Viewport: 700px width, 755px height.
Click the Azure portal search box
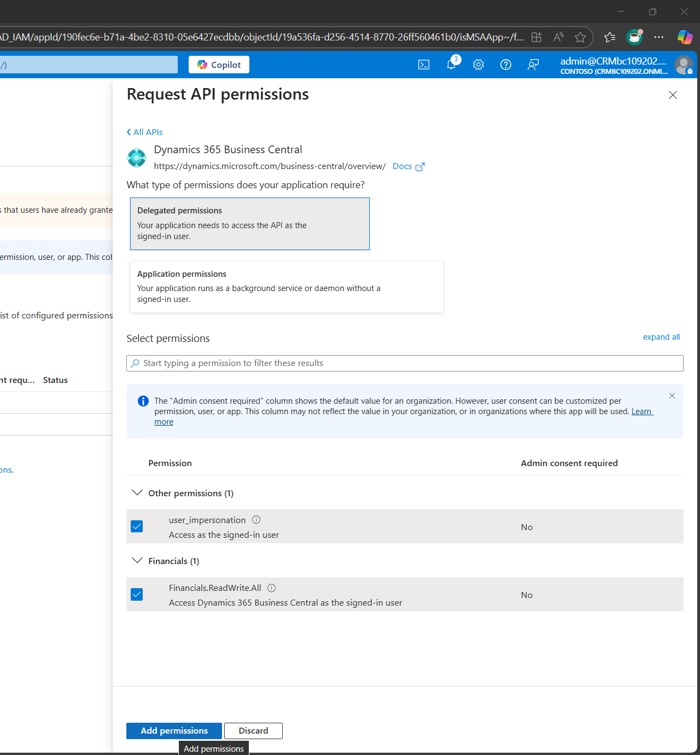point(89,65)
